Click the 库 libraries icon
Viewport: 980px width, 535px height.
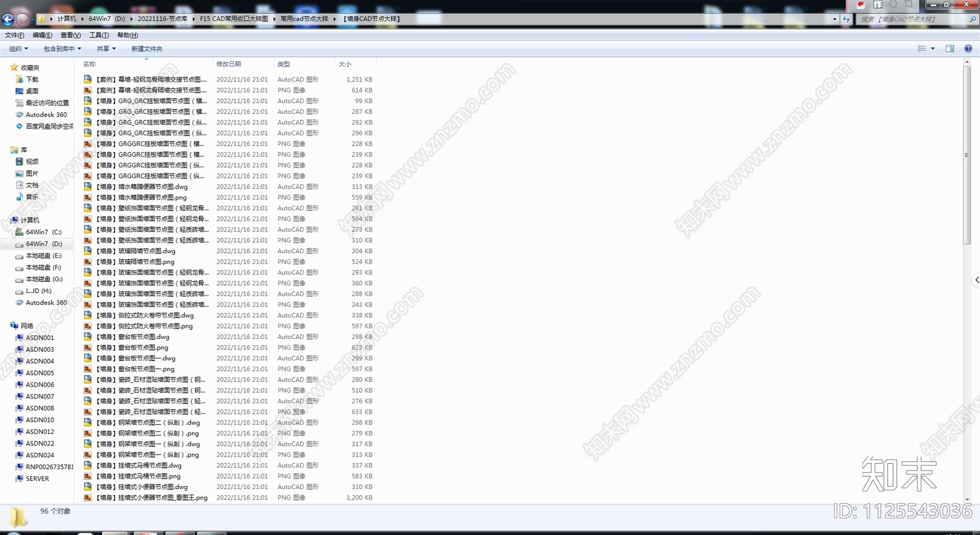14,150
